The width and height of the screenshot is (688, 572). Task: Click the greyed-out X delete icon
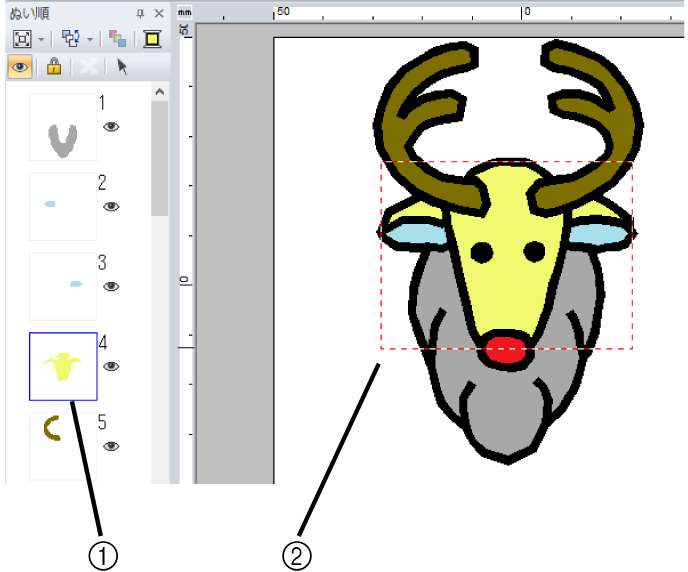(x=89, y=67)
